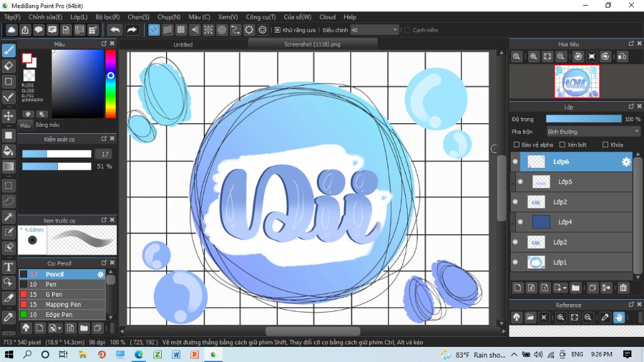Select the Mapping Pen brush
Screen dimensions: 644x362
62,305
